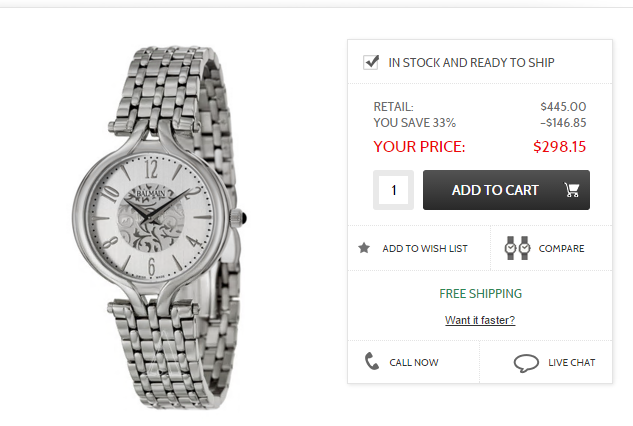The width and height of the screenshot is (633, 426).
Task: Click the $445.00 retail price
Action: [563, 106]
